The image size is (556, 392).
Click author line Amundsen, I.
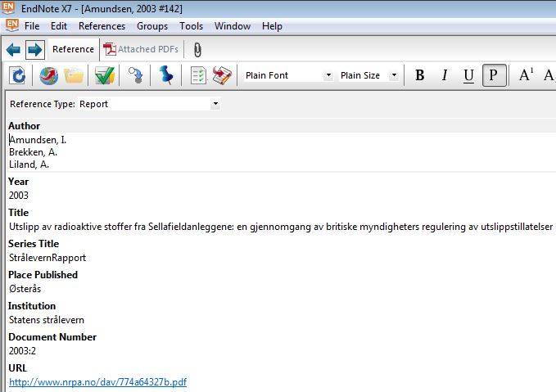[x=38, y=140]
